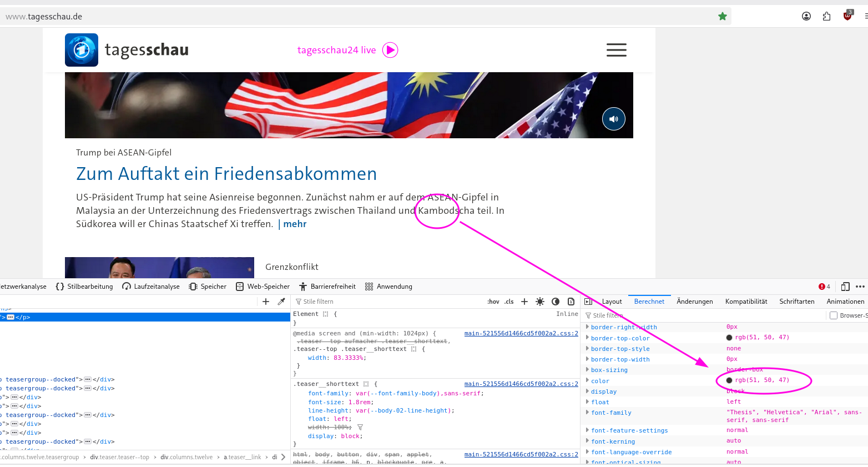
Task: Add a new CSS rule with plus icon
Action: pos(524,302)
